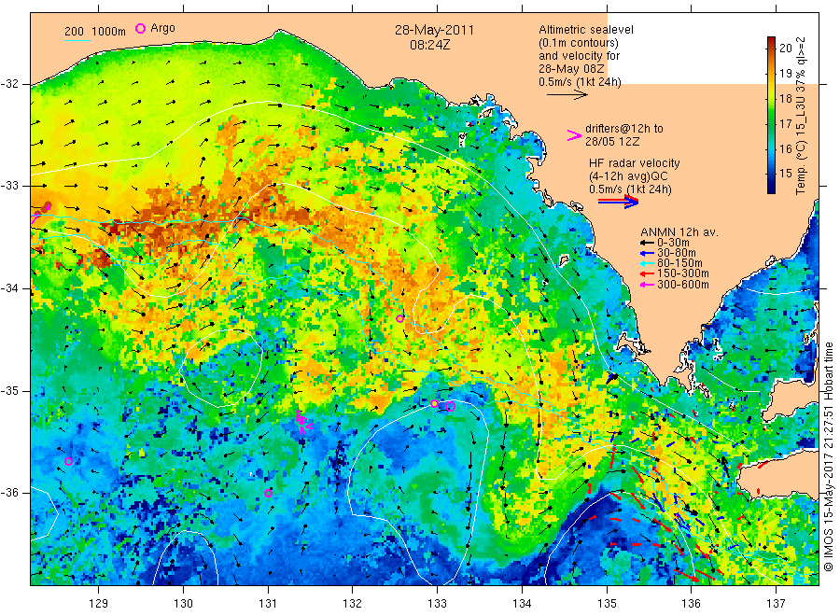The width and height of the screenshot is (840, 616).
Task: Click the '(0.1m contours)' legend line
Action: (578, 43)
